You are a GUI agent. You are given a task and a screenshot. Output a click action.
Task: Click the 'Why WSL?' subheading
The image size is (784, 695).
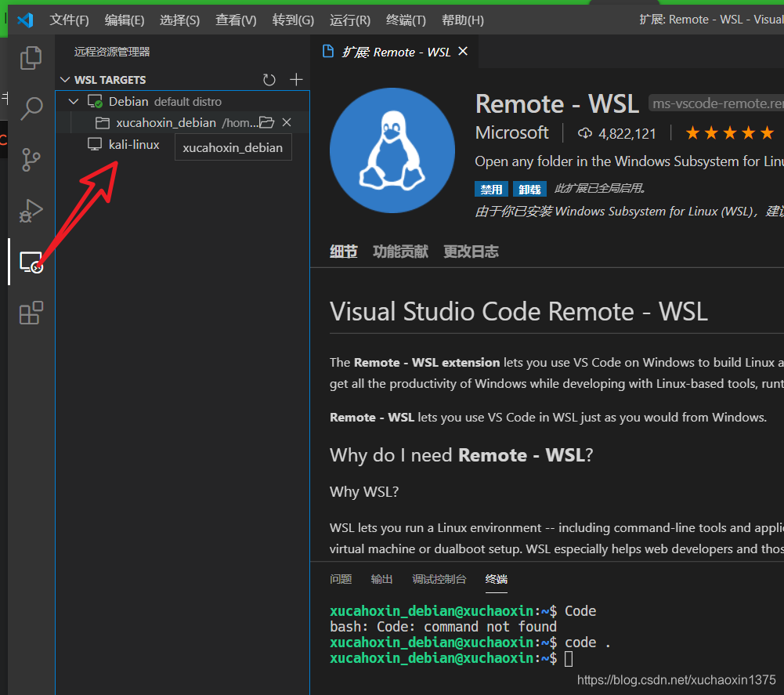(364, 492)
